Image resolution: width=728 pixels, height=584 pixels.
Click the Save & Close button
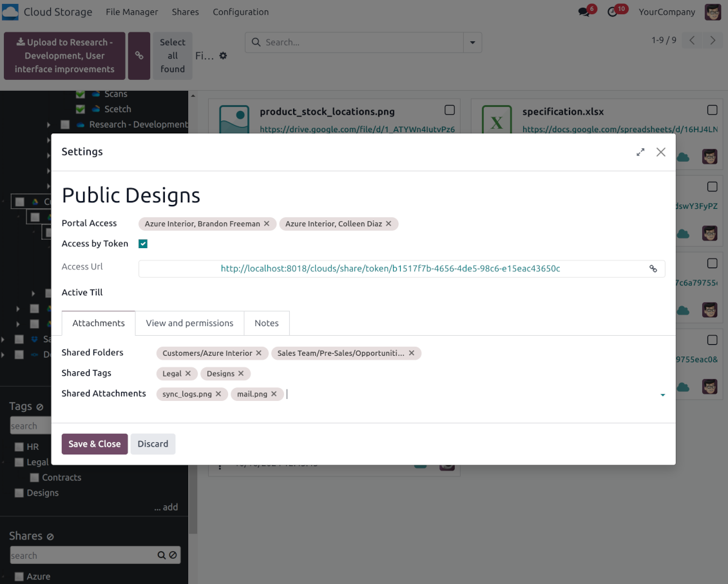click(95, 443)
